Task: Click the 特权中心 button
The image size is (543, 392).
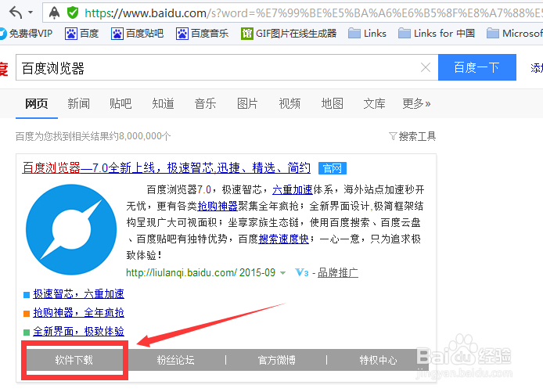Action: pyautogui.click(x=378, y=360)
